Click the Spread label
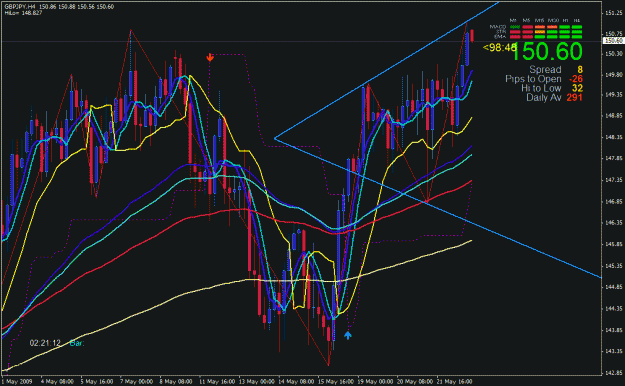The image size is (625, 386). [x=545, y=69]
